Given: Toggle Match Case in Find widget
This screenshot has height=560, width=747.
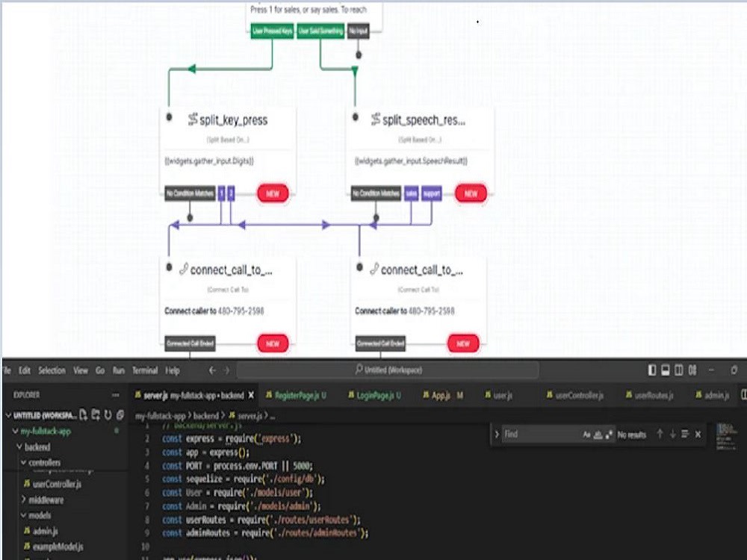Looking at the screenshot, I should (586, 435).
